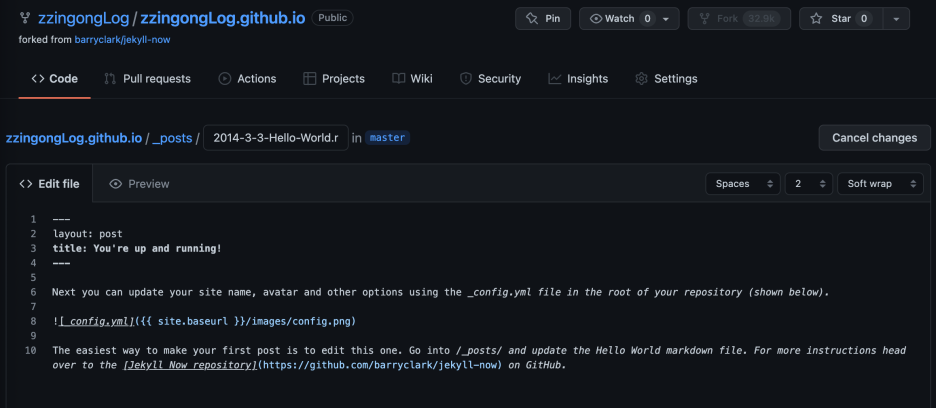
Task: Switch to the Pull requests tab
Action: [x=147, y=79]
